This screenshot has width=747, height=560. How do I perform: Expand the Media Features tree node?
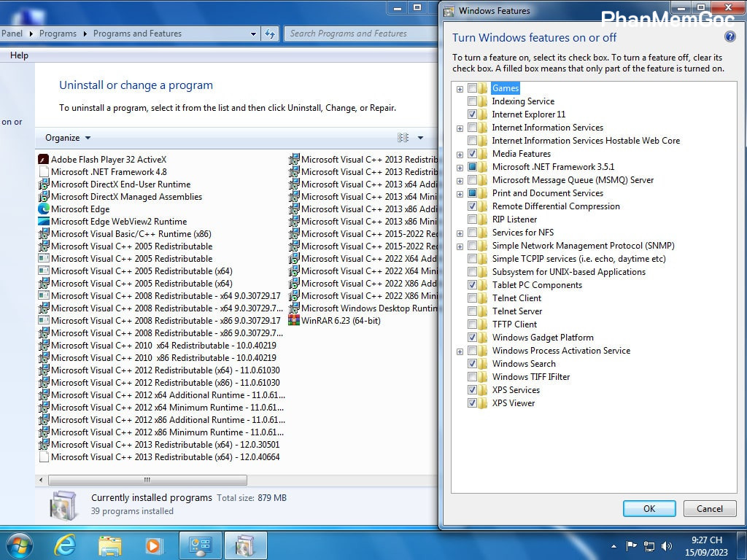pos(460,155)
